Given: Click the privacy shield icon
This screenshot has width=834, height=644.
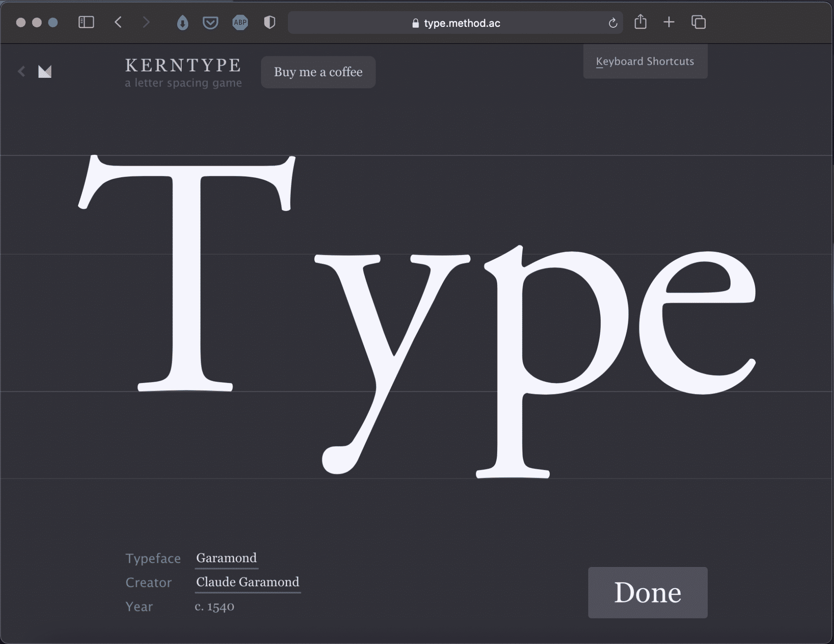Looking at the screenshot, I should (x=270, y=23).
